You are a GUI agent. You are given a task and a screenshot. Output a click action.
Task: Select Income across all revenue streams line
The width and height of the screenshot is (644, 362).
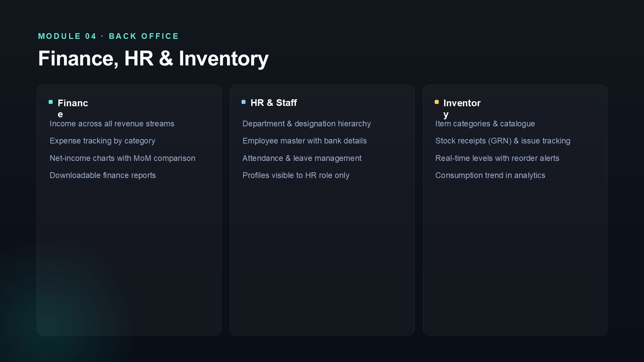click(x=112, y=124)
